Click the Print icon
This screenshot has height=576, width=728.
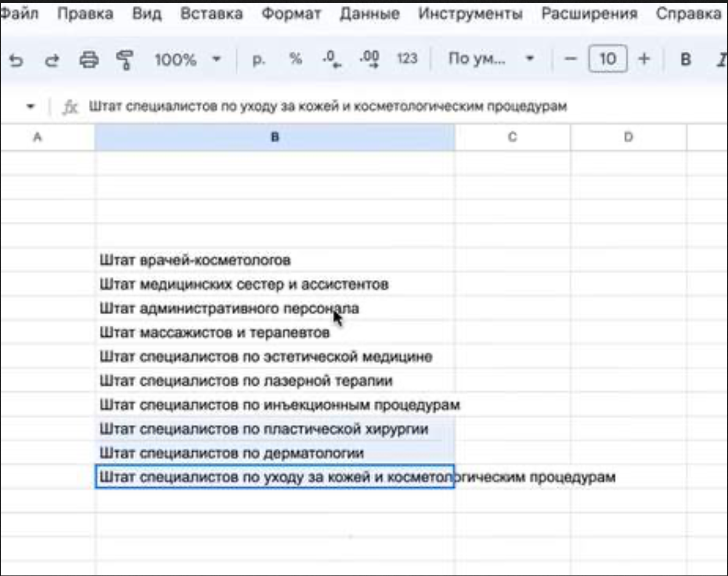pyautogui.click(x=89, y=59)
